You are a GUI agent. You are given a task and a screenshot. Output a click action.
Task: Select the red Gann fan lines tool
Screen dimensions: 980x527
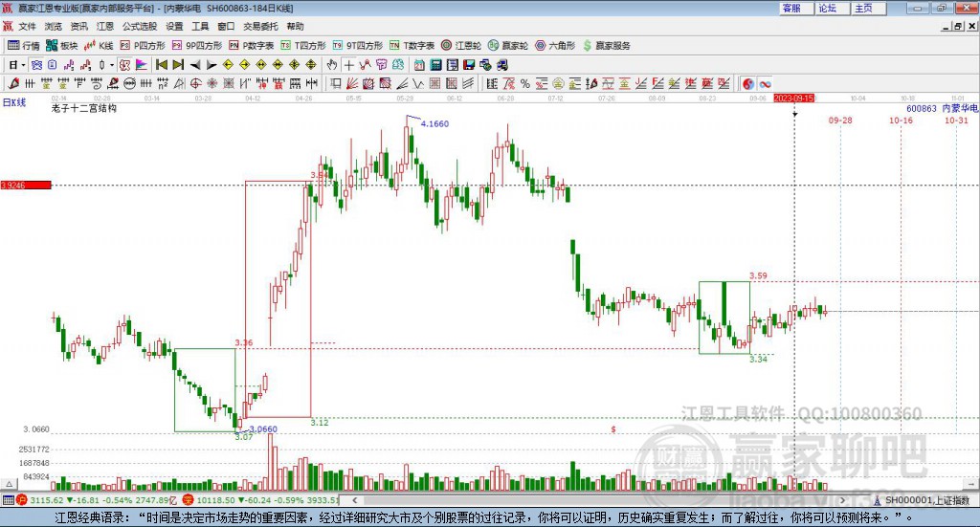(352, 83)
